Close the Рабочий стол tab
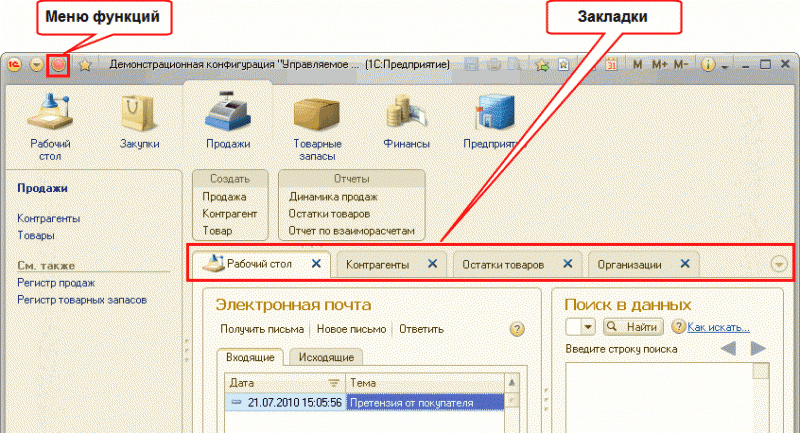800x433 pixels. pyautogui.click(x=316, y=264)
